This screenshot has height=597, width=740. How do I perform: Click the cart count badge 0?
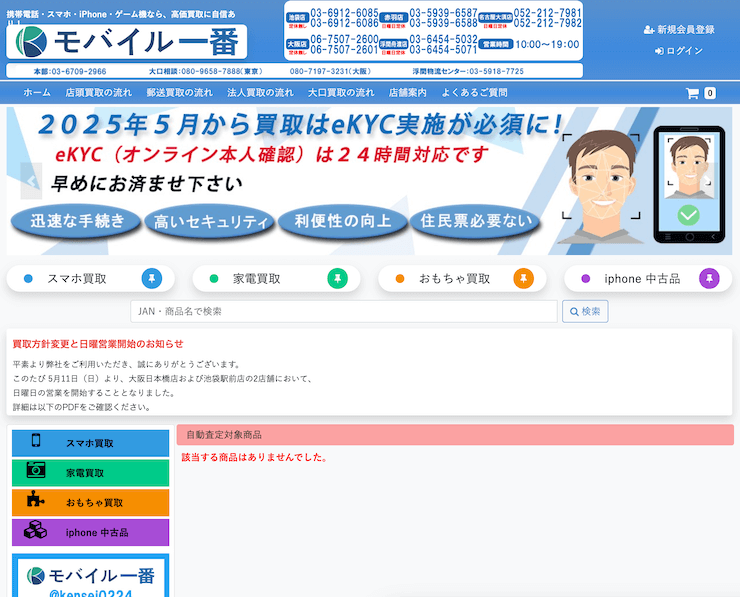point(710,93)
